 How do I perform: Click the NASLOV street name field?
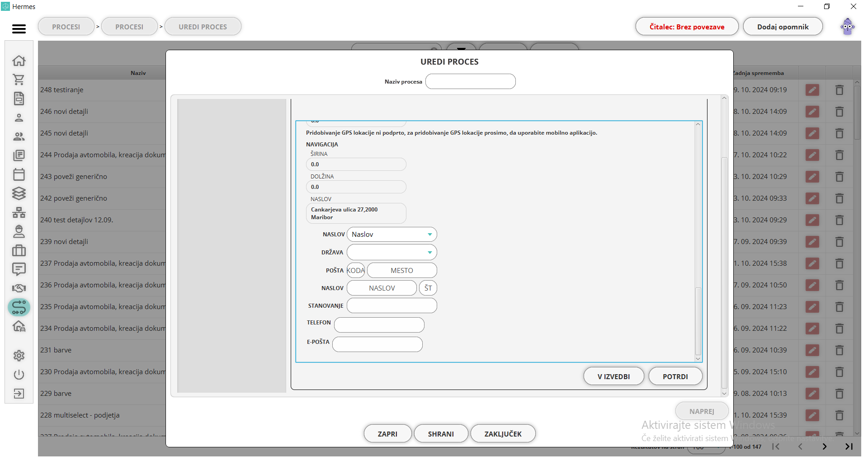pos(382,288)
